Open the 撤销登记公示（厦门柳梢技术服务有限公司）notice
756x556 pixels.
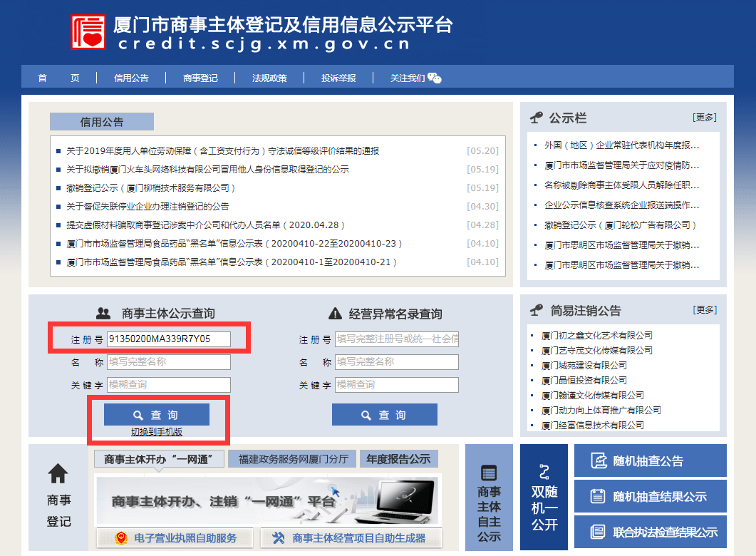pos(152,188)
